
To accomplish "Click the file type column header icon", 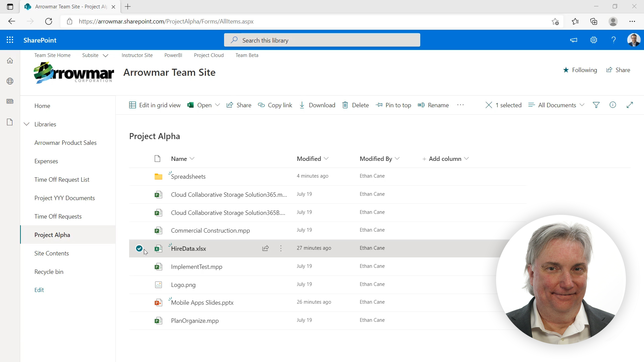I will click(x=157, y=159).
